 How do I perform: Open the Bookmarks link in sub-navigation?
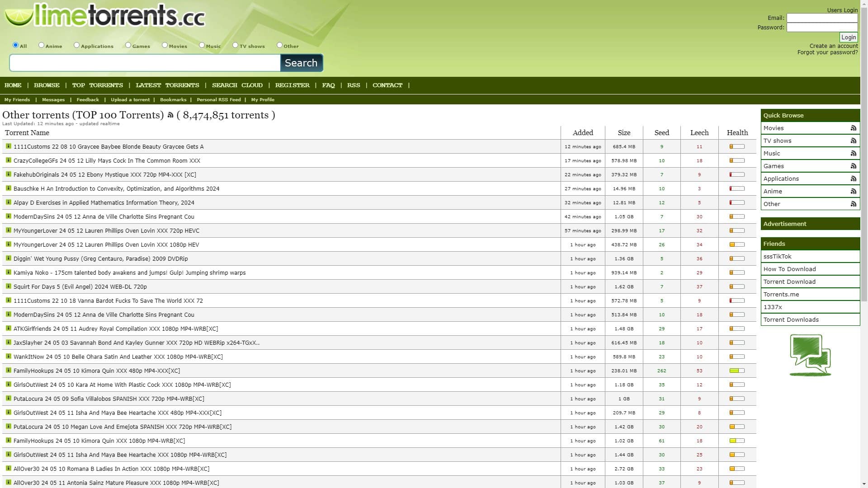tap(173, 100)
